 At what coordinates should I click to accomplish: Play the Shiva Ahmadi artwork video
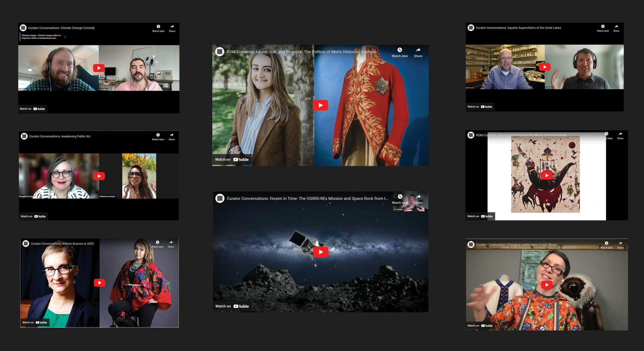click(x=547, y=175)
